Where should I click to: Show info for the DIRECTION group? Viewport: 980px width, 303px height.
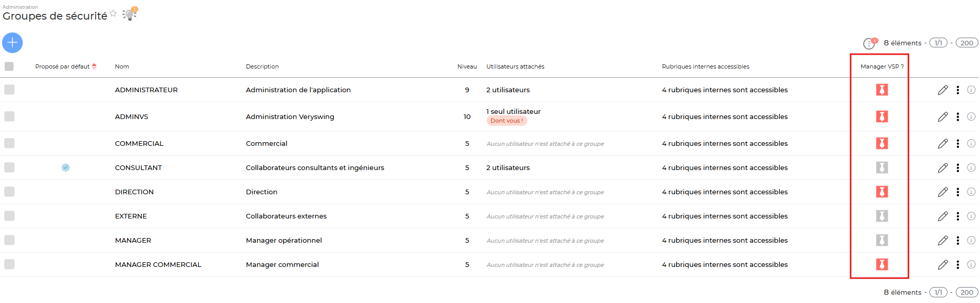[x=971, y=192]
